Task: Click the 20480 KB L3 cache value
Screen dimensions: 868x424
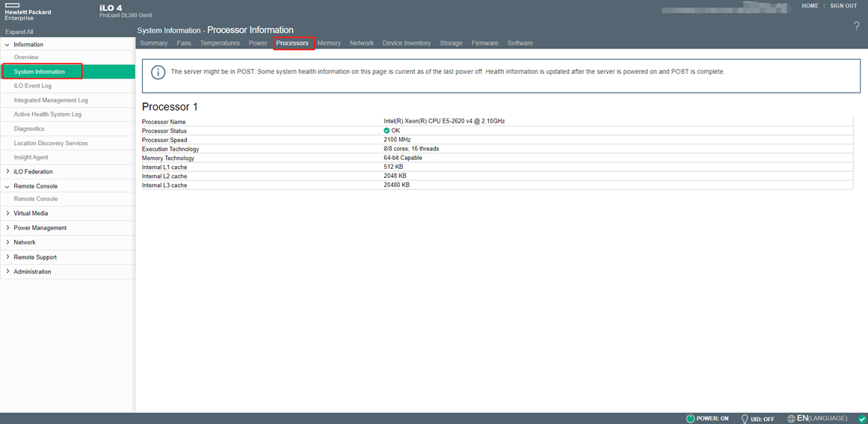Action: tap(397, 185)
